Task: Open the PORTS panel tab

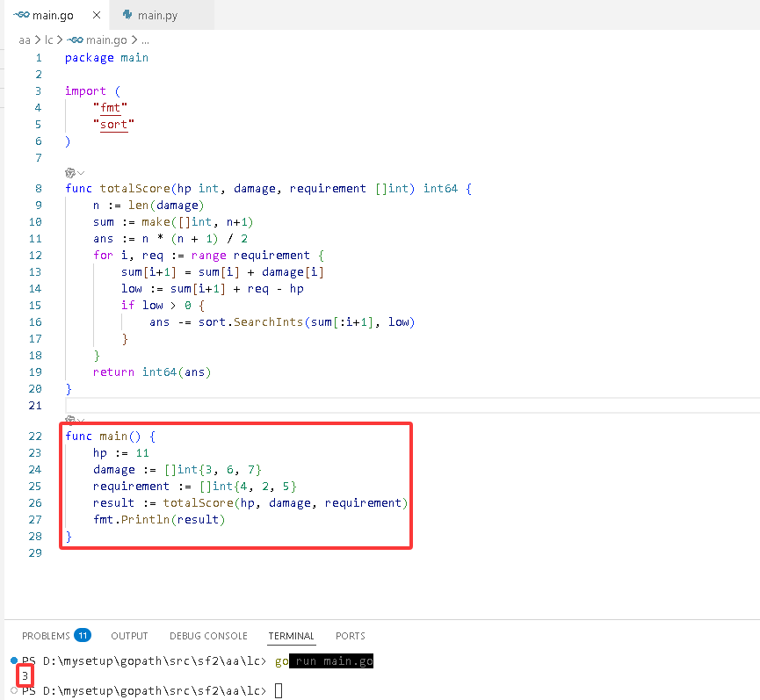Action: (x=351, y=636)
